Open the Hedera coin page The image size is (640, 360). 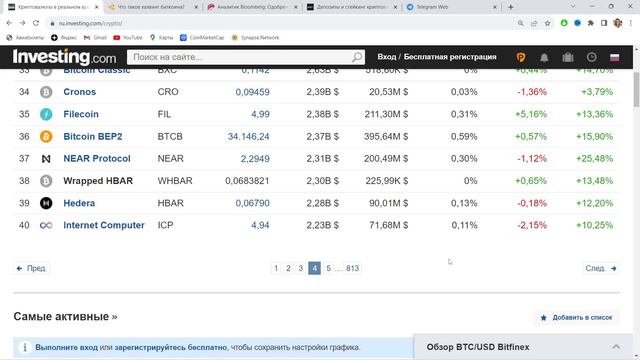click(79, 203)
